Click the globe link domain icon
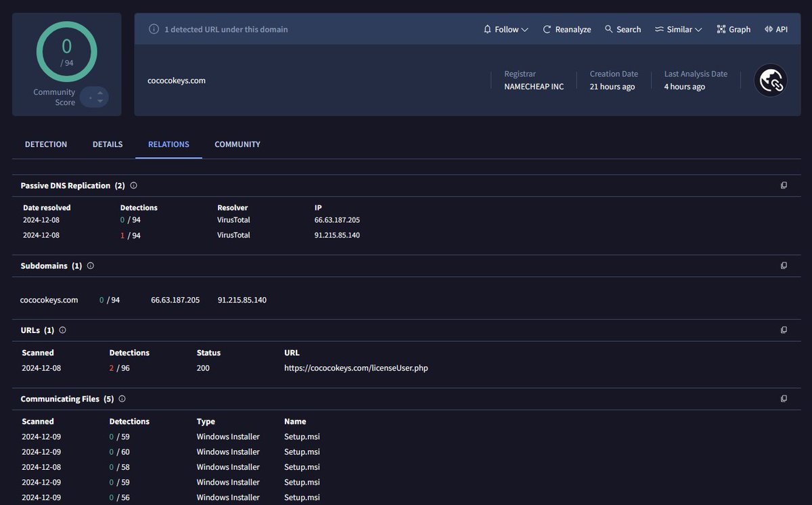The image size is (812, 505). pyautogui.click(x=771, y=81)
